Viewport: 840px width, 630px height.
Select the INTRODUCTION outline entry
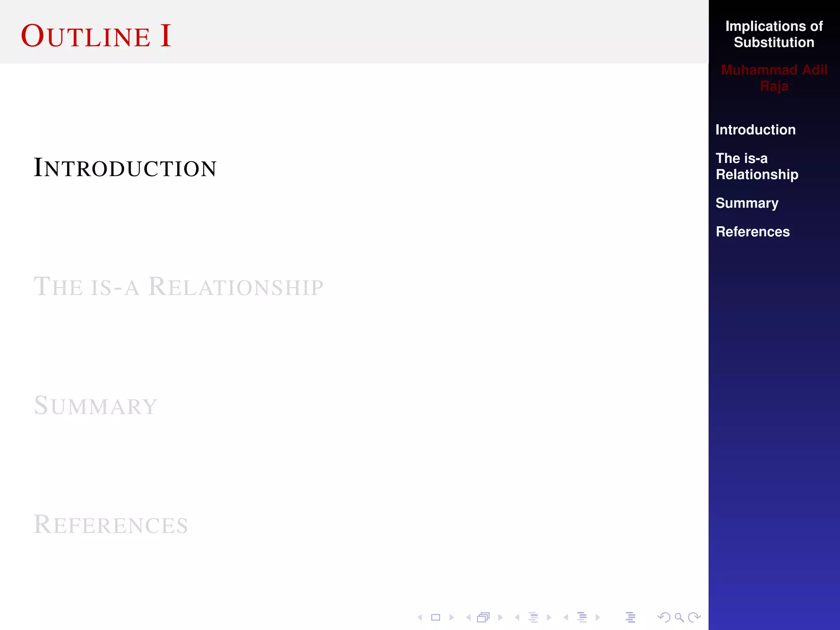pos(125,168)
